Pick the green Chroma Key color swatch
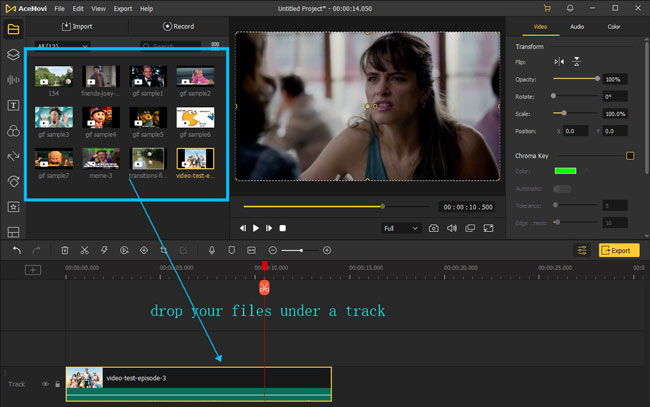Viewport: 650px width, 407px height. tap(565, 171)
